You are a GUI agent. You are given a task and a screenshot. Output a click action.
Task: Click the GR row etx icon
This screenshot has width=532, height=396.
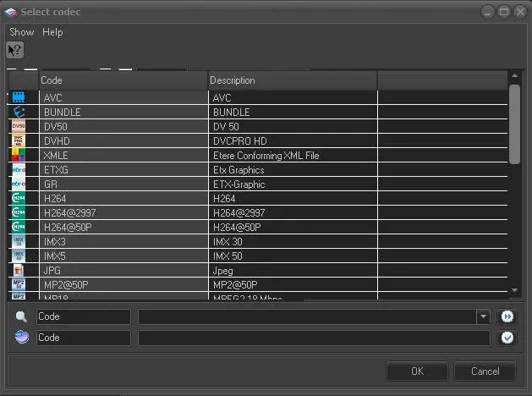click(19, 184)
